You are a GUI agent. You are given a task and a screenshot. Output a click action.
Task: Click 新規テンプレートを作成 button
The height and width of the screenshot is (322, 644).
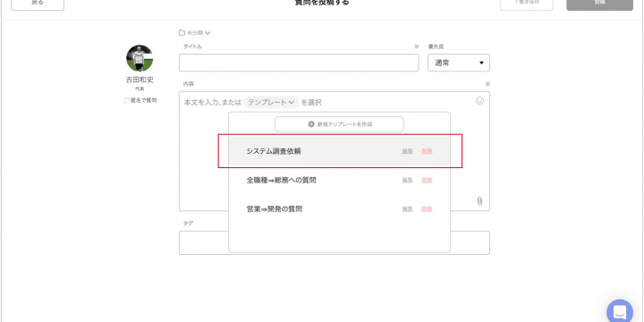tap(339, 124)
